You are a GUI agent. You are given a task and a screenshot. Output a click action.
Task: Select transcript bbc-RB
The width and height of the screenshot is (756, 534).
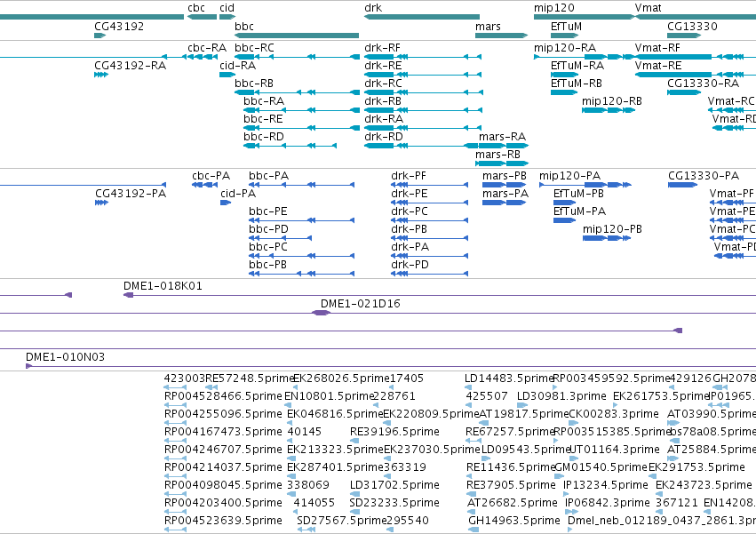tap(297, 92)
